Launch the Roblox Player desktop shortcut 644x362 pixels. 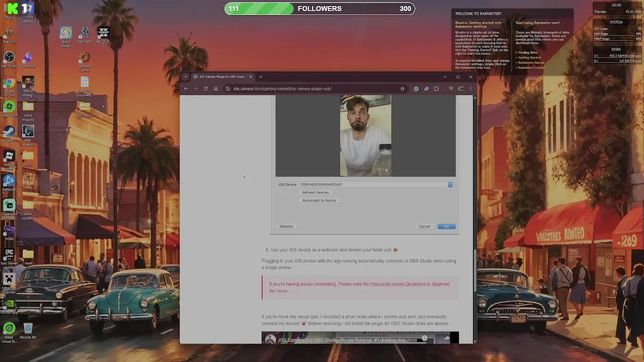point(28,12)
